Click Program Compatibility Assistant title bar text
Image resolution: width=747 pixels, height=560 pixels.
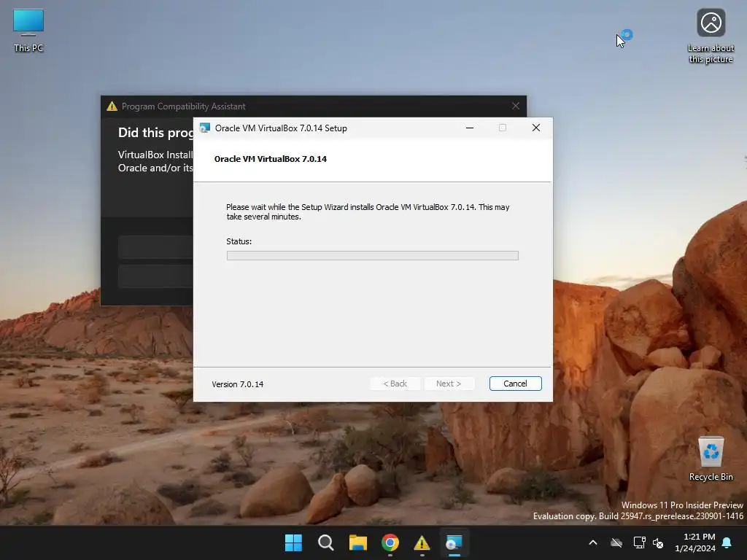coord(183,106)
